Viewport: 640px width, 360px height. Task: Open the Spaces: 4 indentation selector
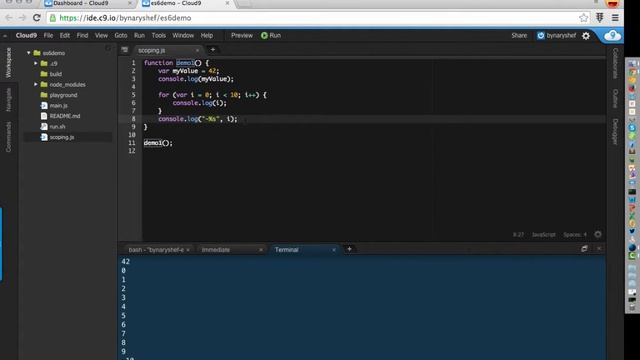pyautogui.click(x=575, y=235)
